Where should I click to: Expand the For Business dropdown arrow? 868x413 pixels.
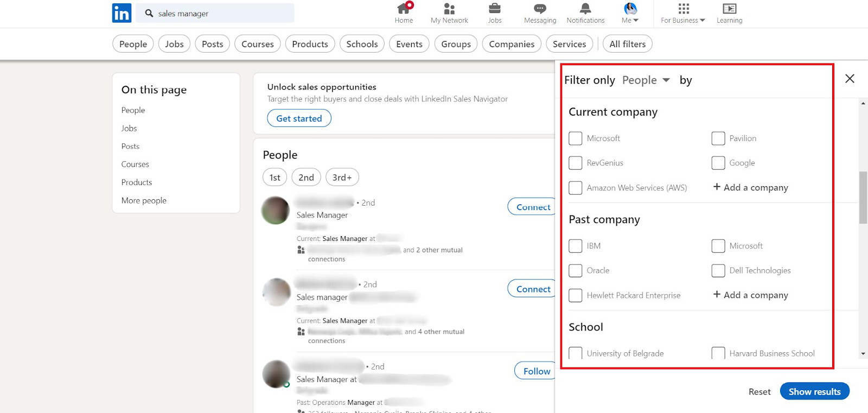point(703,21)
